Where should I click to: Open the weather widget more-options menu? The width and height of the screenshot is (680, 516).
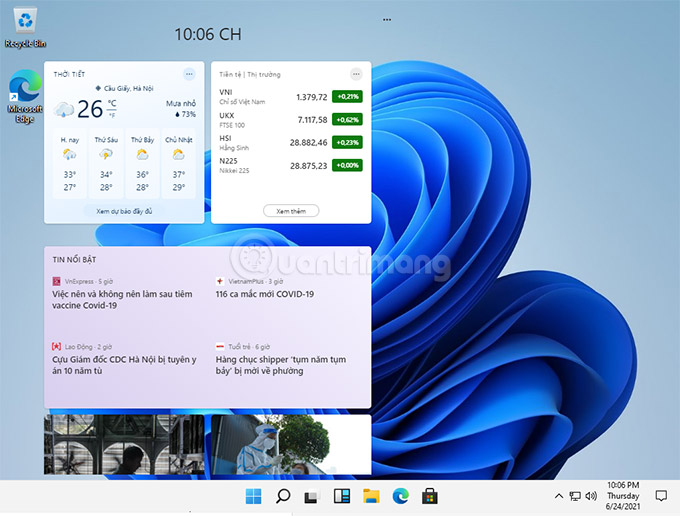(x=189, y=74)
